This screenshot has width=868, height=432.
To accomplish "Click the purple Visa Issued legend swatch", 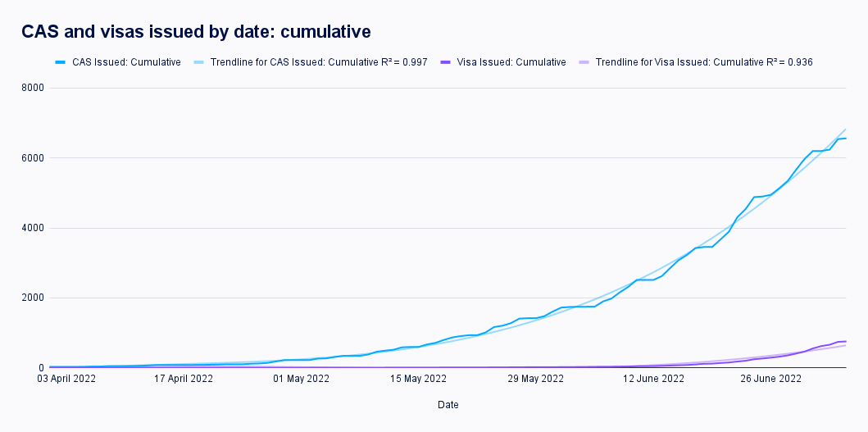I will point(445,62).
